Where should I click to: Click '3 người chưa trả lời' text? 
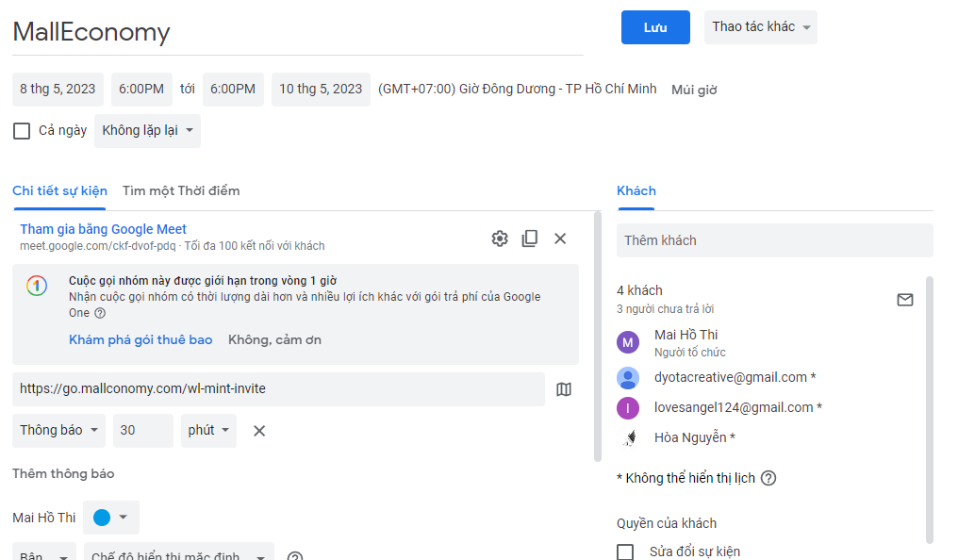click(x=665, y=309)
